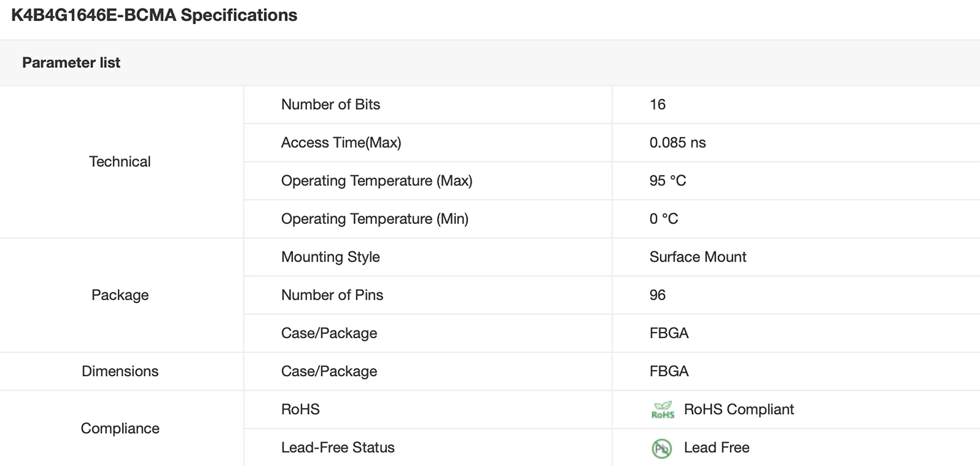Viewport: 980px width, 466px height.
Task: Click the K4B4G1646E-BCMA Specifications heading
Action: [x=154, y=15]
